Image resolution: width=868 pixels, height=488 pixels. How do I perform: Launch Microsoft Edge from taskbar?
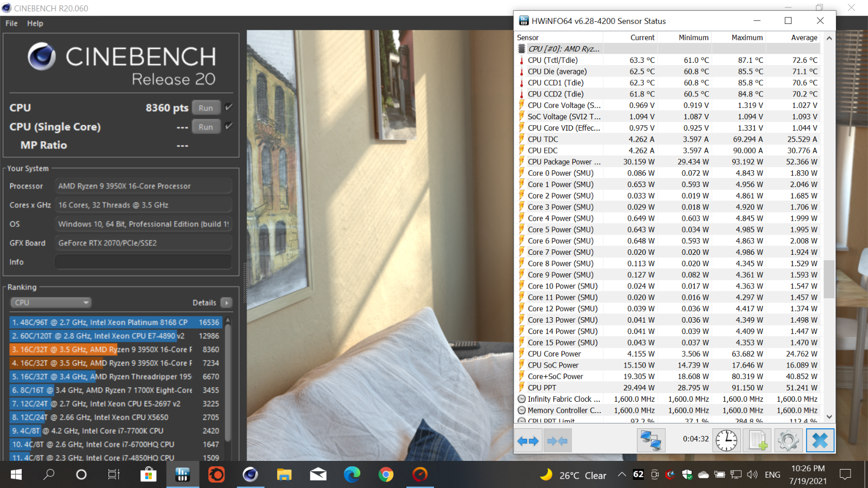[x=352, y=475]
